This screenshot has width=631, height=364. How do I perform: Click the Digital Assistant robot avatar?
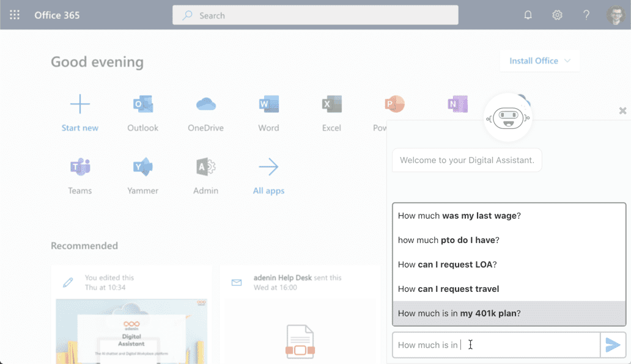508,118
